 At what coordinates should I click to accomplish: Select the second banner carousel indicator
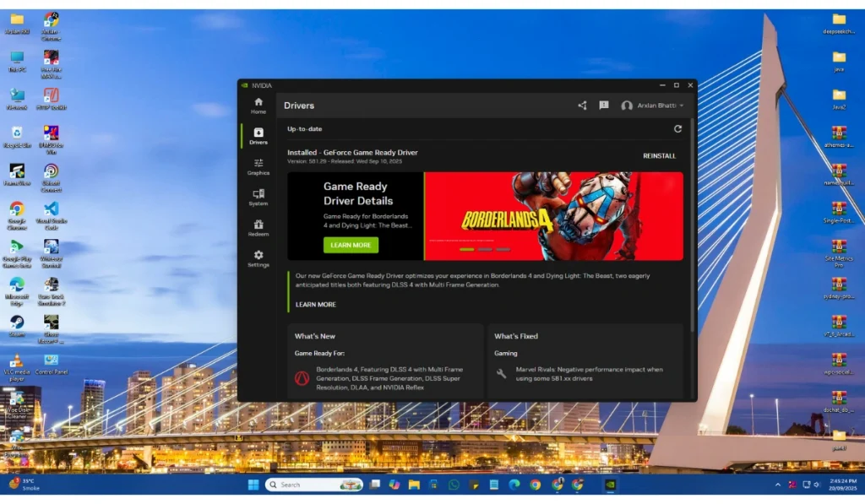coord(485,250)
